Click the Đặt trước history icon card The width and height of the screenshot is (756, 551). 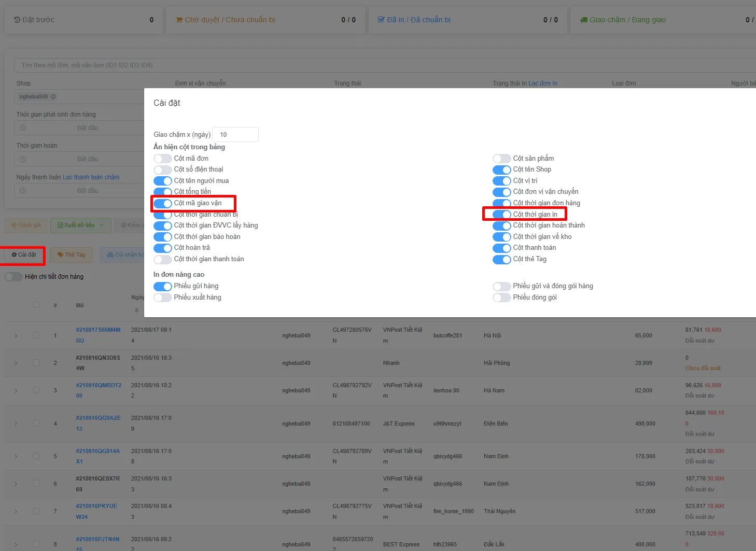pyautogui.click(x=83, y=20)
